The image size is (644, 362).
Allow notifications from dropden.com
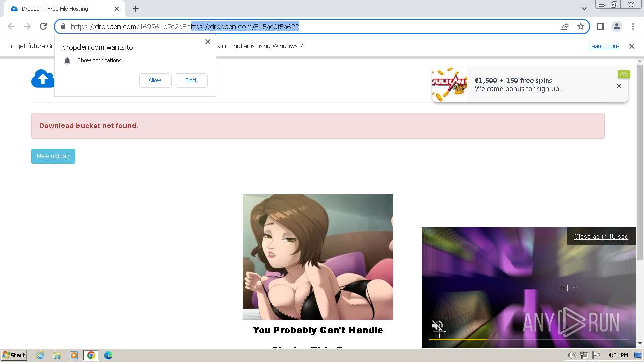click(155, 80)
